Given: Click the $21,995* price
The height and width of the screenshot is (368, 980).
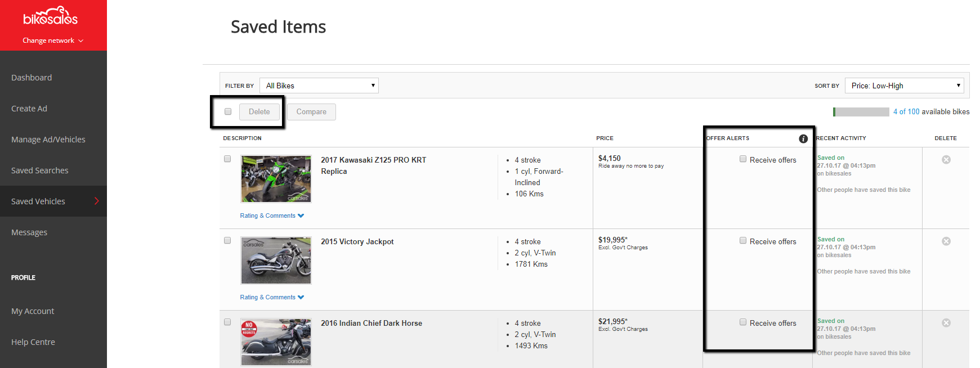Looking at the screenshot, I should coord(613,321).
